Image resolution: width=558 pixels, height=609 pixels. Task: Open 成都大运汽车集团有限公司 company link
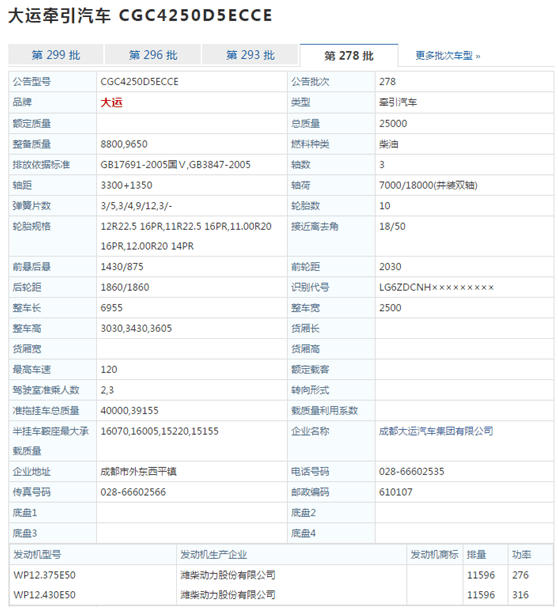click(436, 431)
